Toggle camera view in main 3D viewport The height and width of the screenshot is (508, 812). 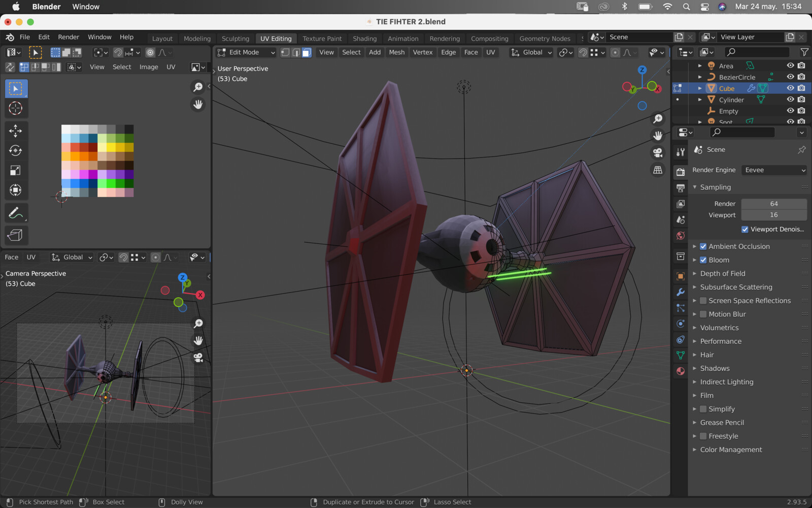(x=658, y=152)
